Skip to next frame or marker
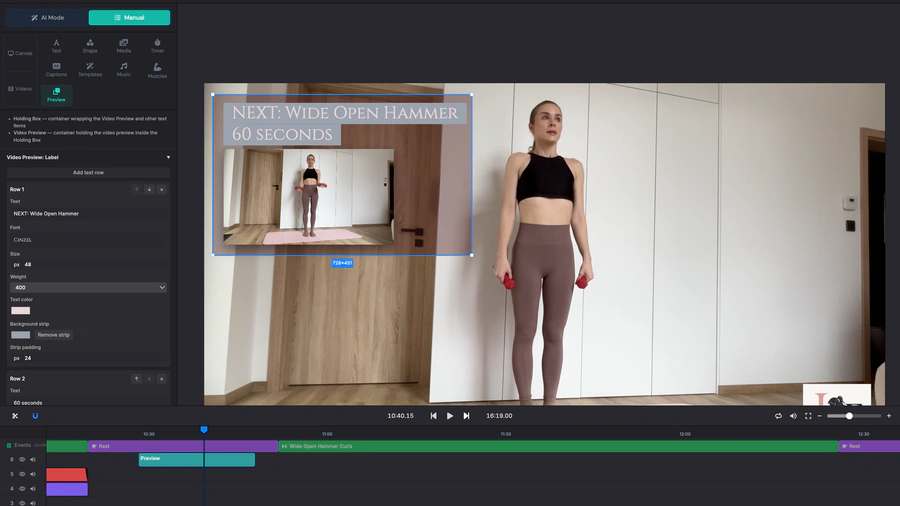The height and width of the screenshot is (506, 900). (x=467, y=416)
